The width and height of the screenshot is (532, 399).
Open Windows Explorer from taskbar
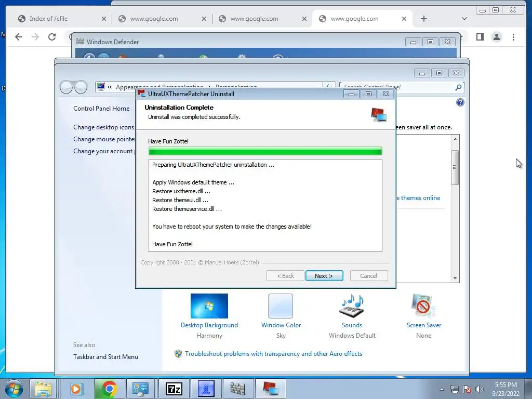(x=44, y=389)
